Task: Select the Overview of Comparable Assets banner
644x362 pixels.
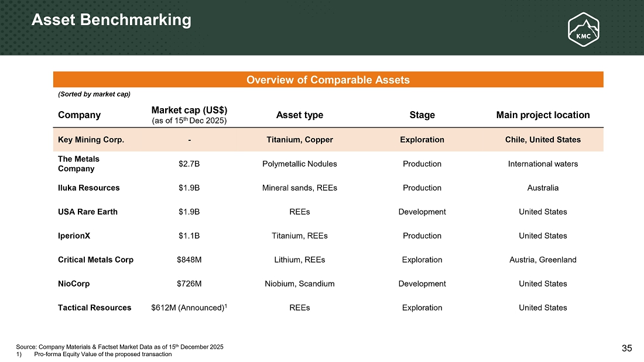Action: 328,80
